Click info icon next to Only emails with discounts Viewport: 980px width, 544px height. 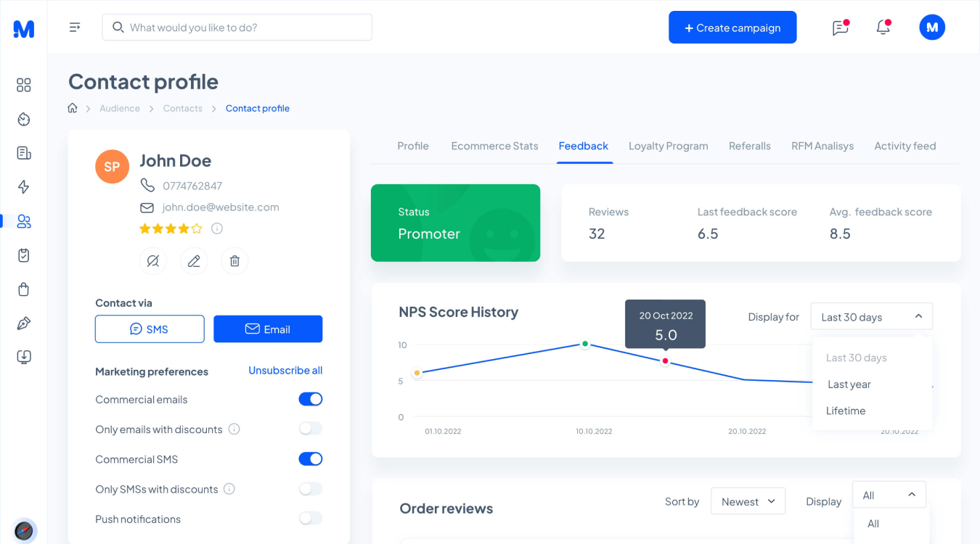[234, 429]
